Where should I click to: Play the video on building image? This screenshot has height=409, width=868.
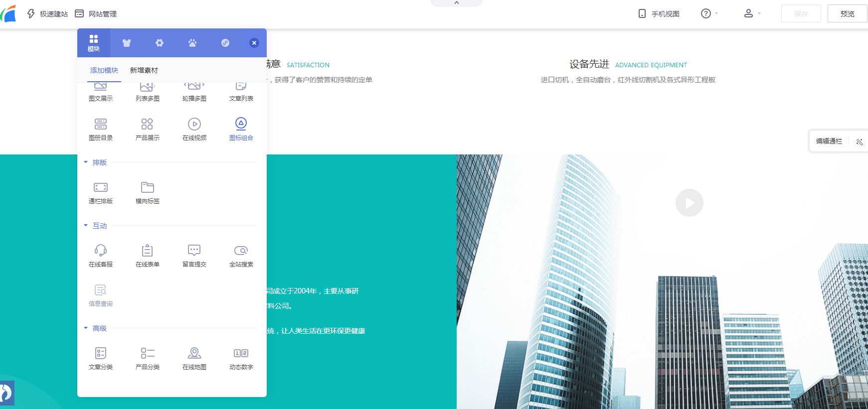tap(689, 203)
